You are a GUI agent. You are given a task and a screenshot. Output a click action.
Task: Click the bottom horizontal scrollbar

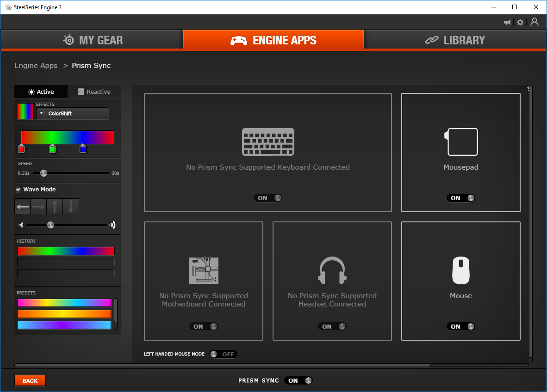223,365
